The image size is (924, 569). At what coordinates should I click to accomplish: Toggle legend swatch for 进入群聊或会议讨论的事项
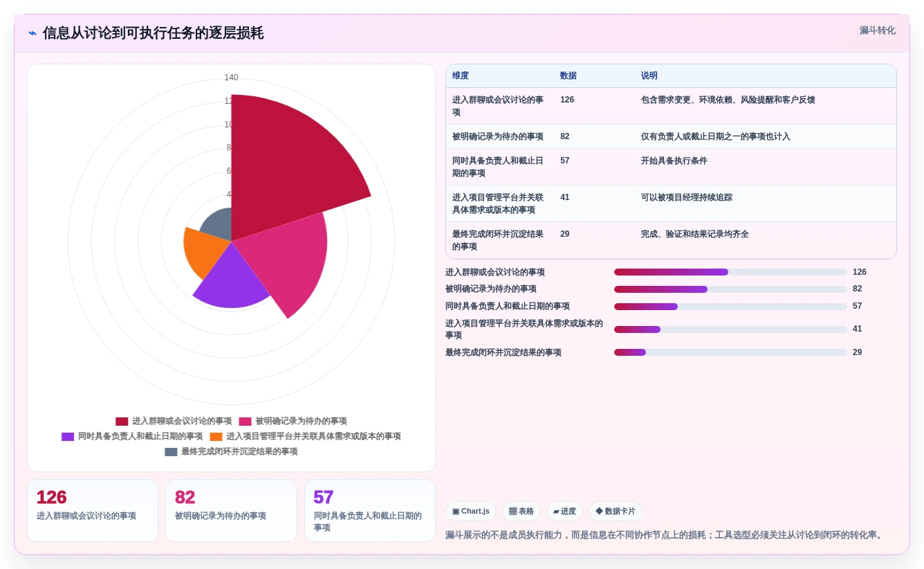(x=122, y=421)
